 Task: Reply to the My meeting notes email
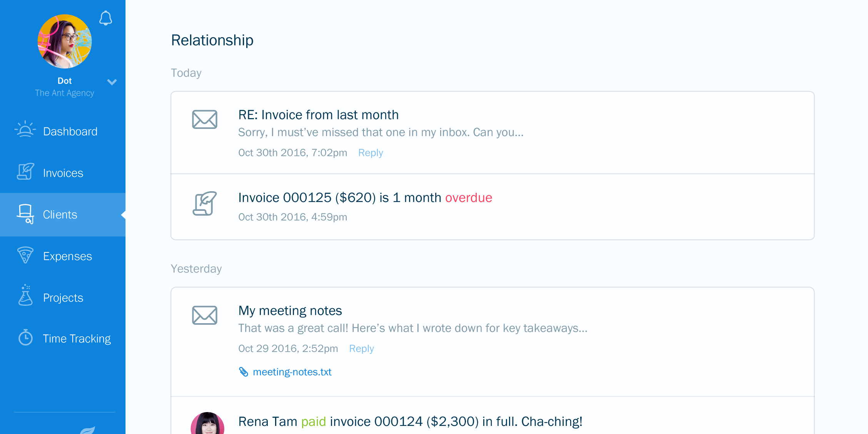click(x=362, y=348)
